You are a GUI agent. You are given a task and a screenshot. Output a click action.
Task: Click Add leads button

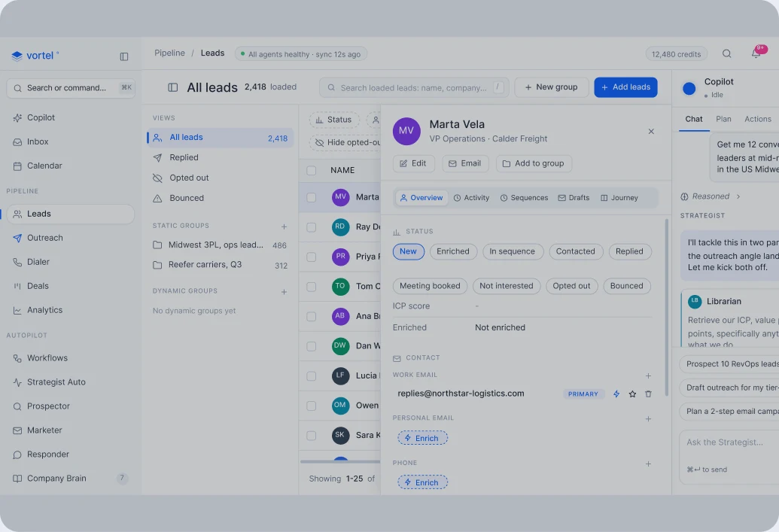coord(625,87)
